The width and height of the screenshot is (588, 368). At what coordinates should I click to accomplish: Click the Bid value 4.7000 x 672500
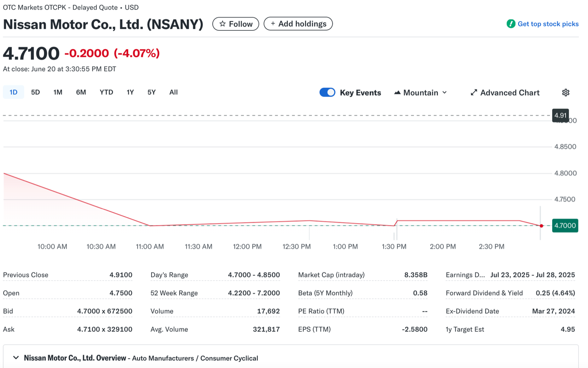click(x=105, y=311)
